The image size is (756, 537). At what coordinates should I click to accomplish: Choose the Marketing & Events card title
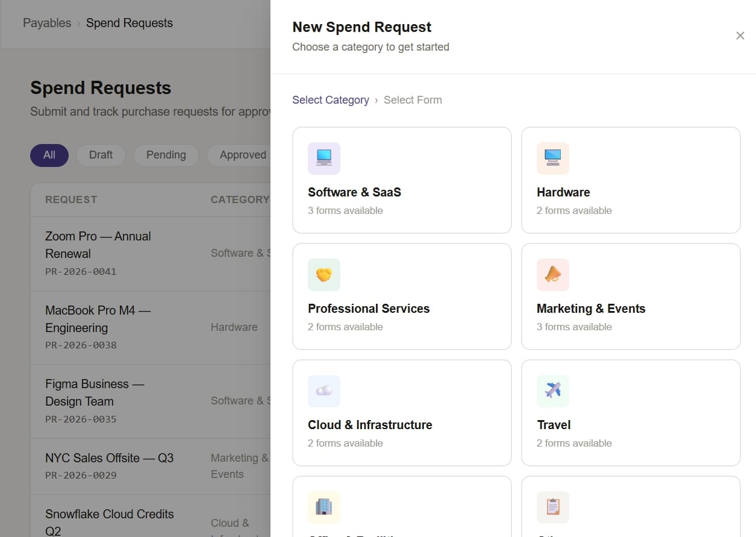(591, 309)
